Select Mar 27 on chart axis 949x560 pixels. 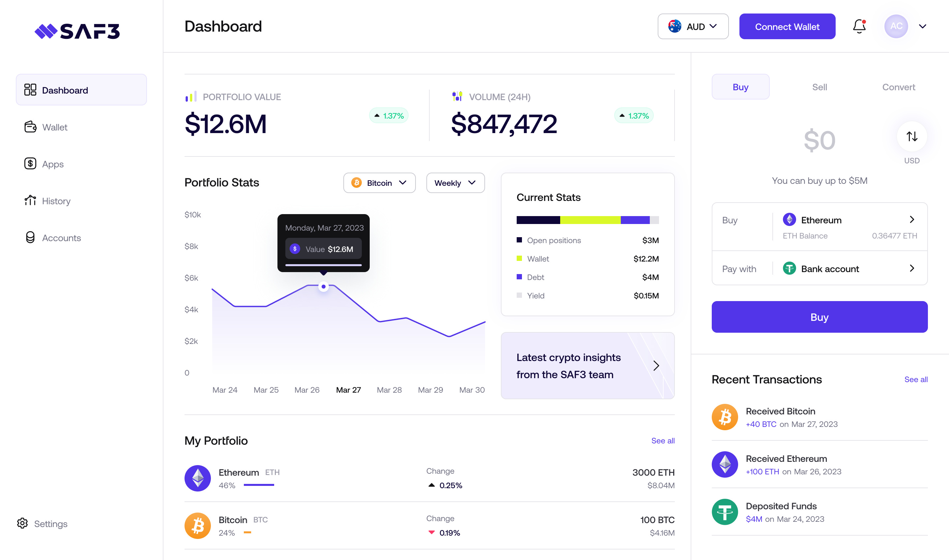click(x=348, y=390)
